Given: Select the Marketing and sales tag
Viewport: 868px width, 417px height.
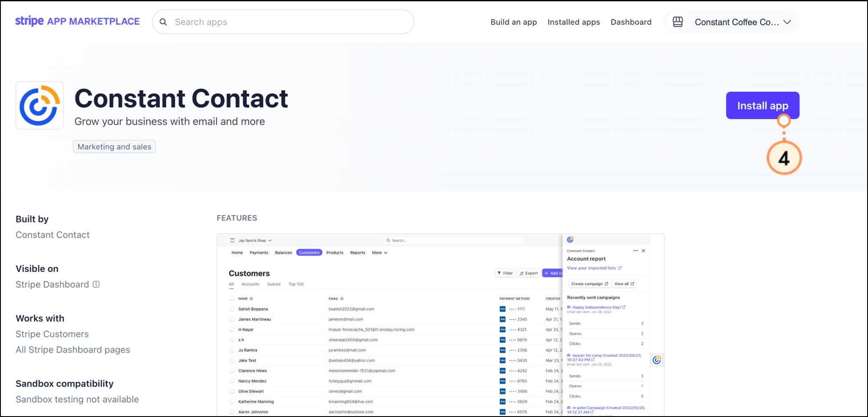Looking at the screenshot, I should (114, 147).
